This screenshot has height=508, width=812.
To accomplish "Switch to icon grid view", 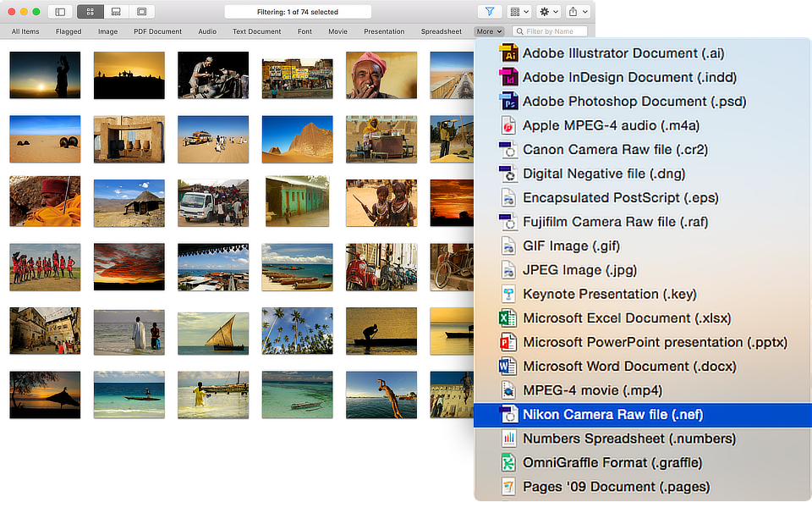I will 91,11.
